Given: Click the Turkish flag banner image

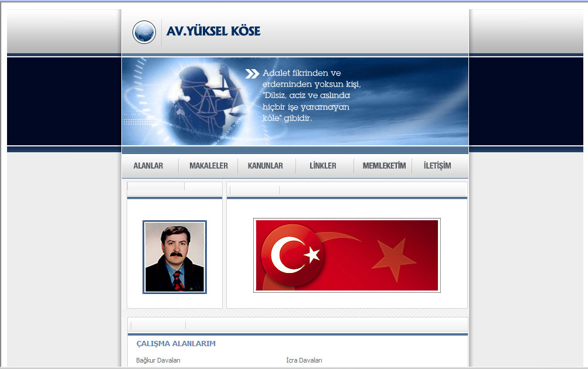Looking at the screenshot, I should [x=347, y=255].
